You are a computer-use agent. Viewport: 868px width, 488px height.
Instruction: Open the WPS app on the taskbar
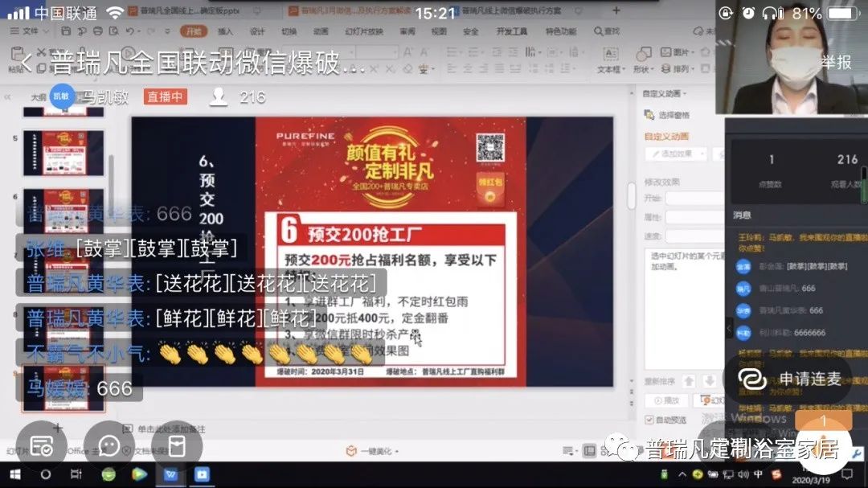[x=170, y=474]
